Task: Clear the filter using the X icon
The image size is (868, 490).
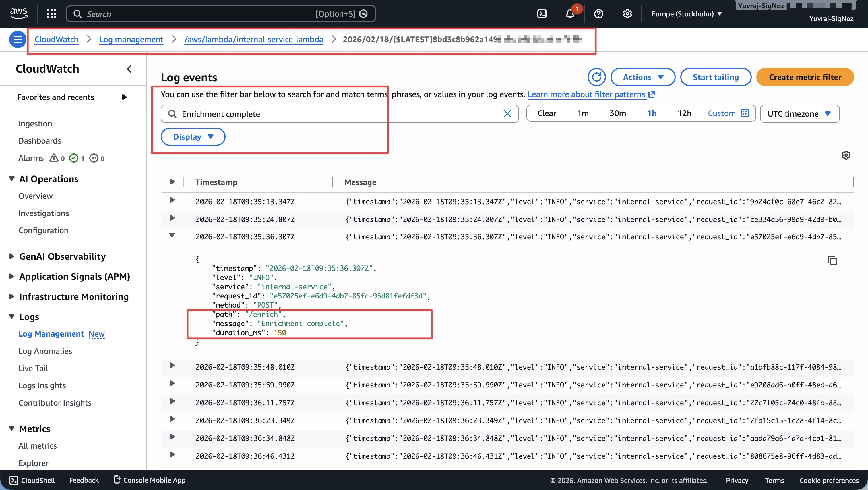Action: point(507,114)
